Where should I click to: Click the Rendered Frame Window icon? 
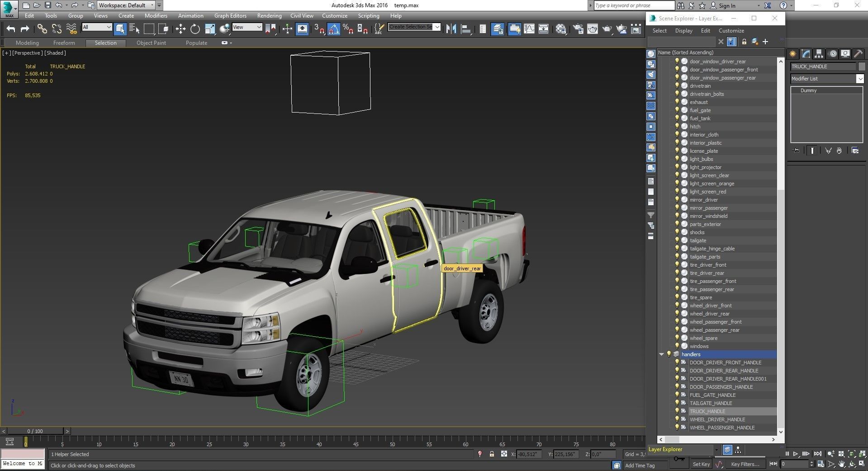click(593, 29)
